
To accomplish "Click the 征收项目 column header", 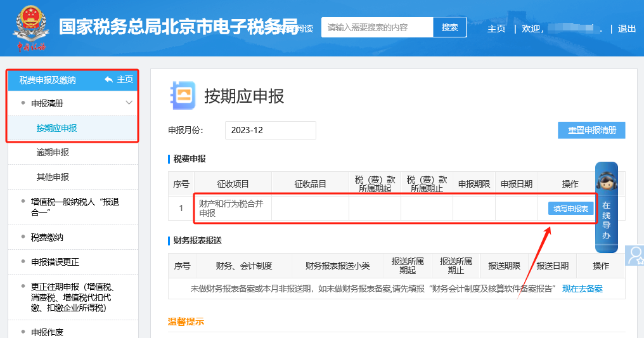I will click(233, 184).
